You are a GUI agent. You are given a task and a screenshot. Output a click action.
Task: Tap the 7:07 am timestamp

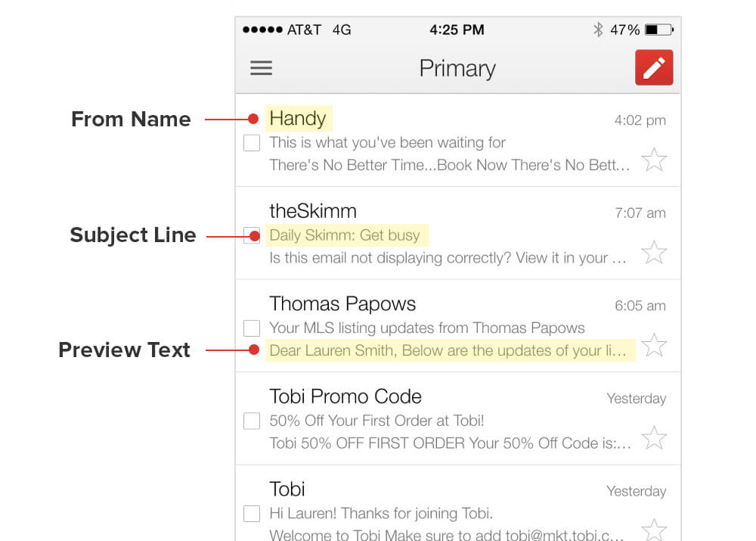click(640, 213)
